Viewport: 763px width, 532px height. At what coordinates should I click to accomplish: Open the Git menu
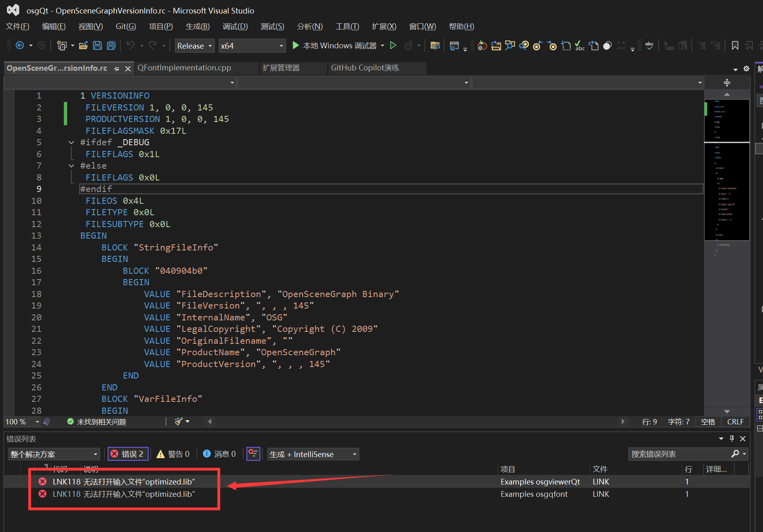click(x=126, y=26)
